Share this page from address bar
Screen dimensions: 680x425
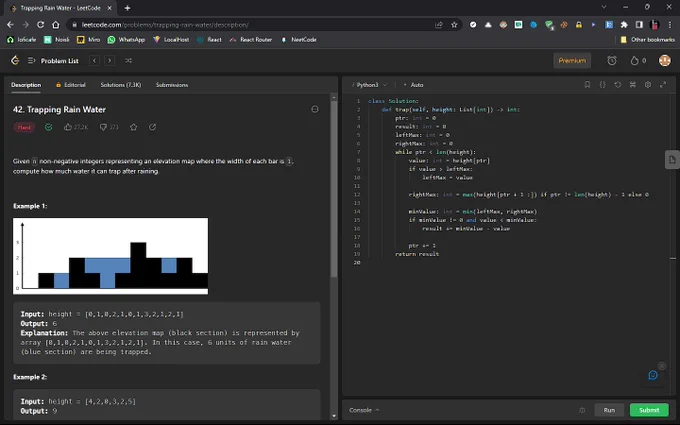439,25
